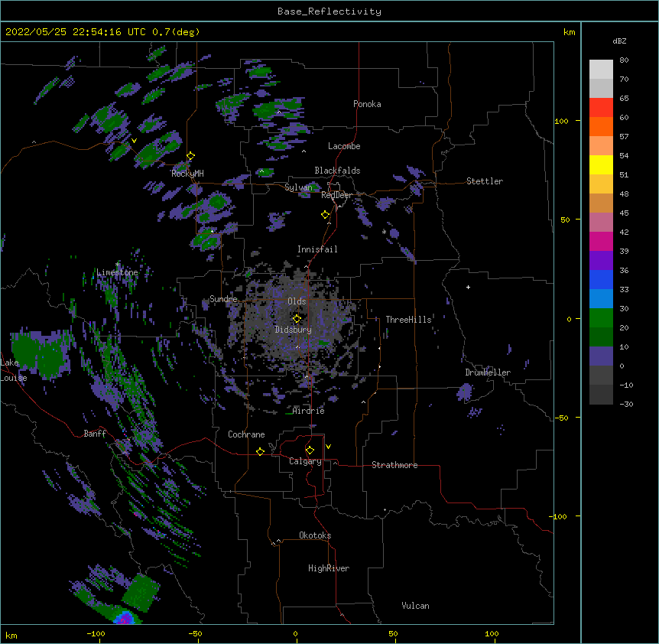Click the yellow diamond marker below RedDeer
The image size is (659, 644).
tap(326, 215)
